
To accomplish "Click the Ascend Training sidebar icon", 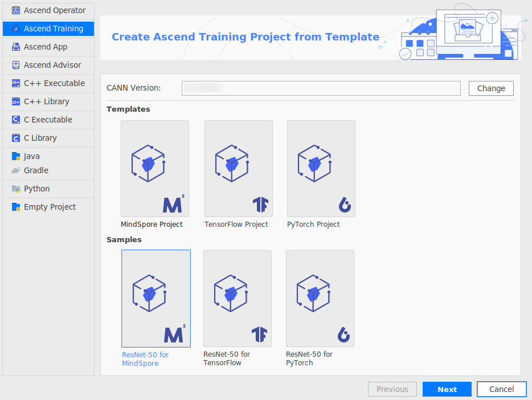I will pos(15,28).
